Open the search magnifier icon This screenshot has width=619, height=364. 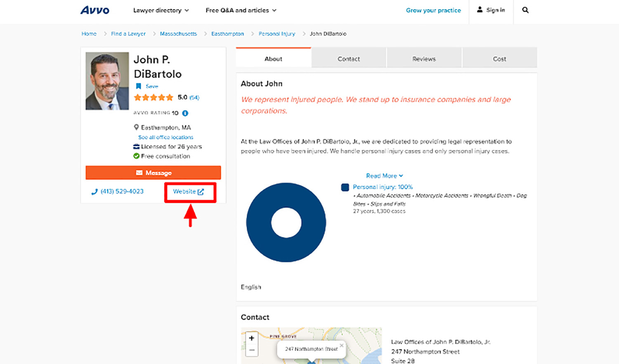pos(525,10)
